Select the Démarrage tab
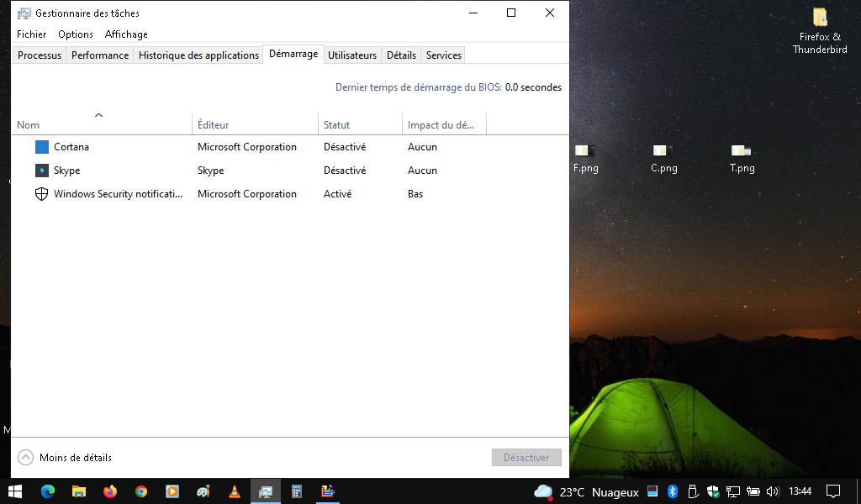The width and height of the screenshot is (861, 504). [x=293, y=54]
